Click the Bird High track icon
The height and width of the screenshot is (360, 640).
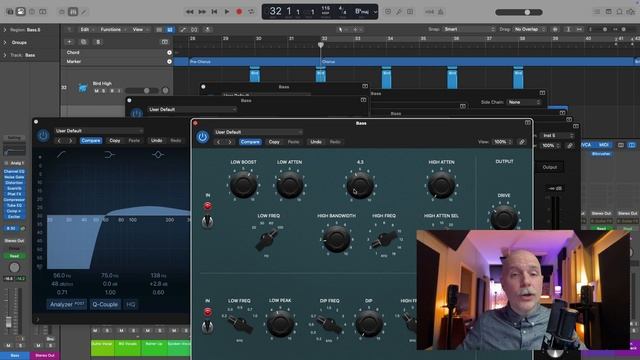[83, 87]
